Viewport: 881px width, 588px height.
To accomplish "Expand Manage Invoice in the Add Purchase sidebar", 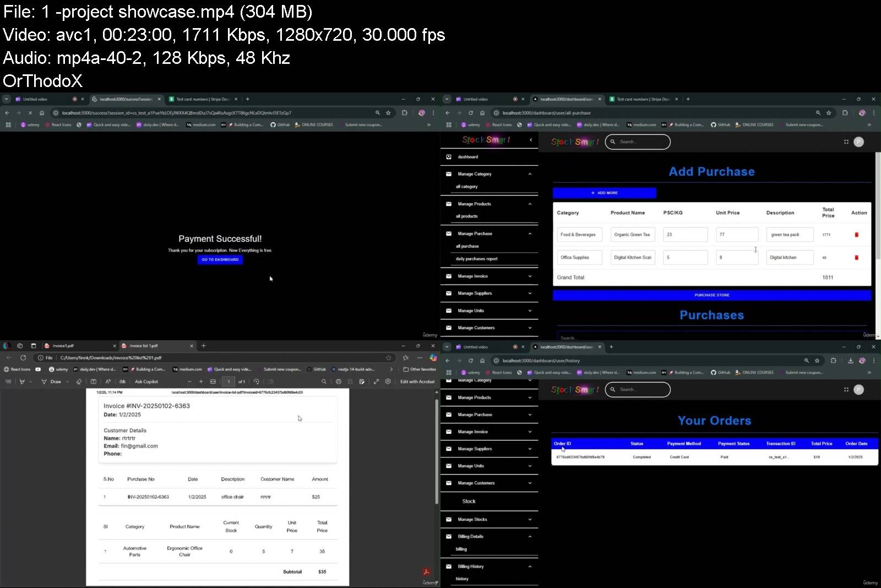I will point(489,276).
